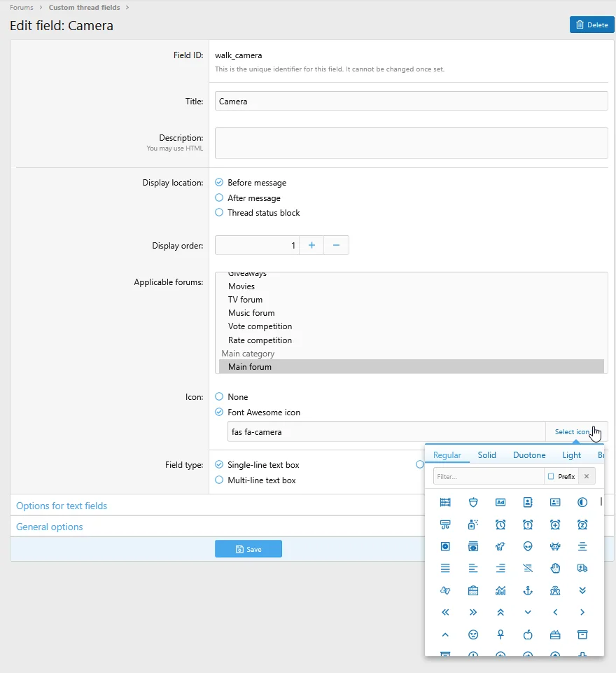
Task: Select the align center icon
Action: [582, 546]
